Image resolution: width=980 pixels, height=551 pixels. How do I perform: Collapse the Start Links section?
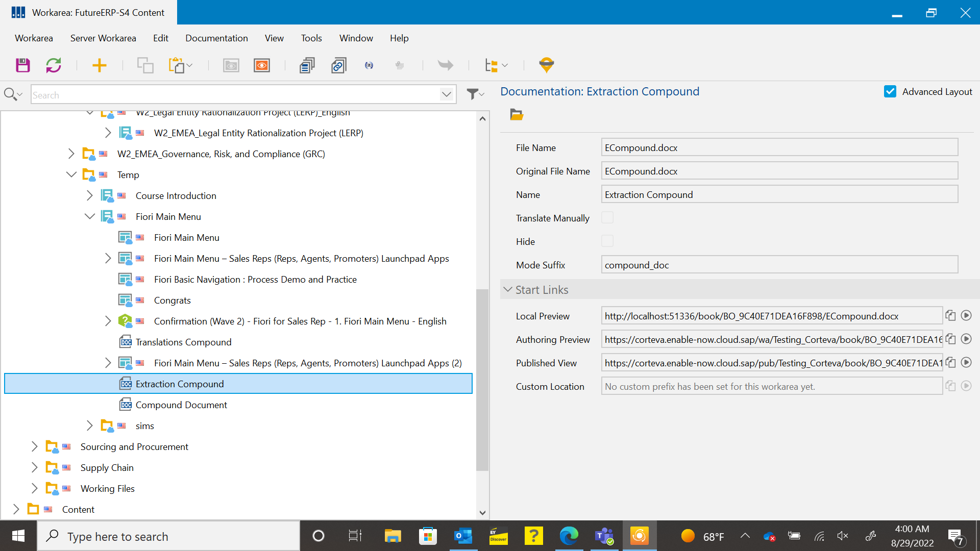[508, 290]
